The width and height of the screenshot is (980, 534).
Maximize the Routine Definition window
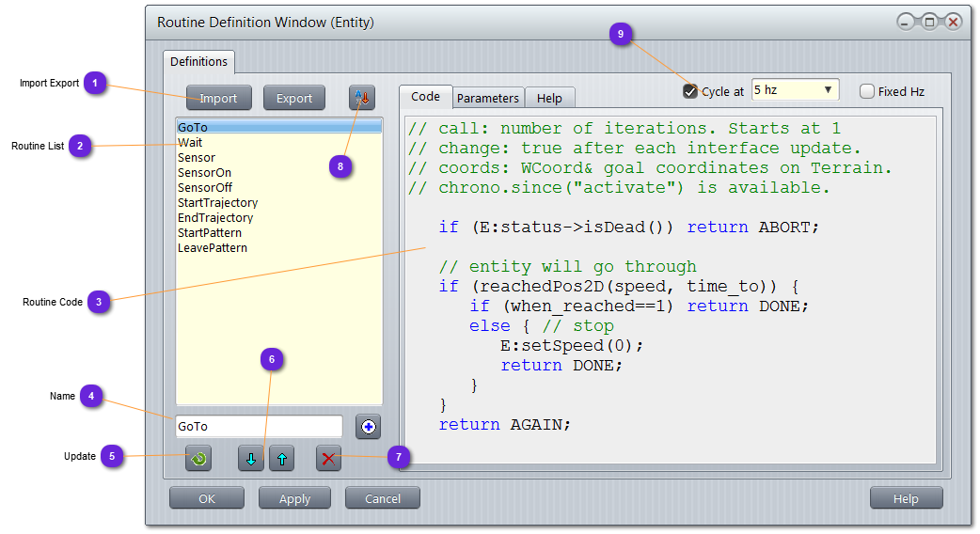click(x=929, y=22)
